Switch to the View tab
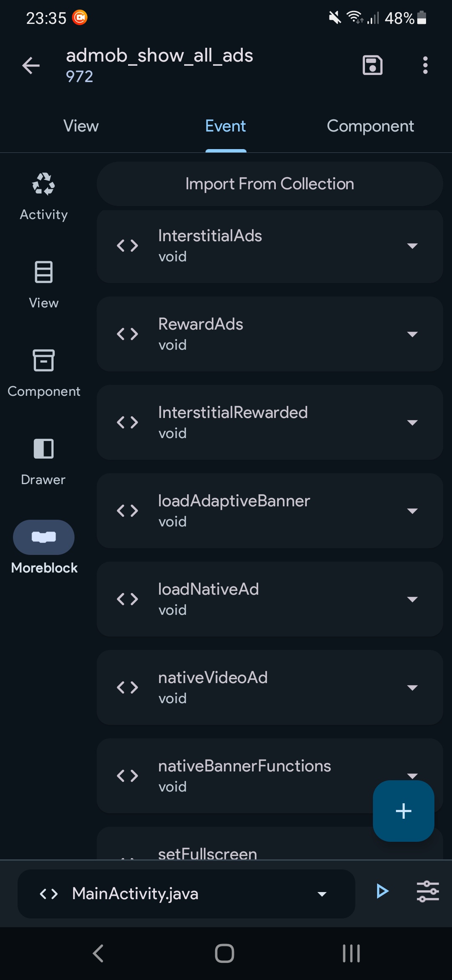Image resolution: width=452 pixels, height=980 pixels. 81,126
